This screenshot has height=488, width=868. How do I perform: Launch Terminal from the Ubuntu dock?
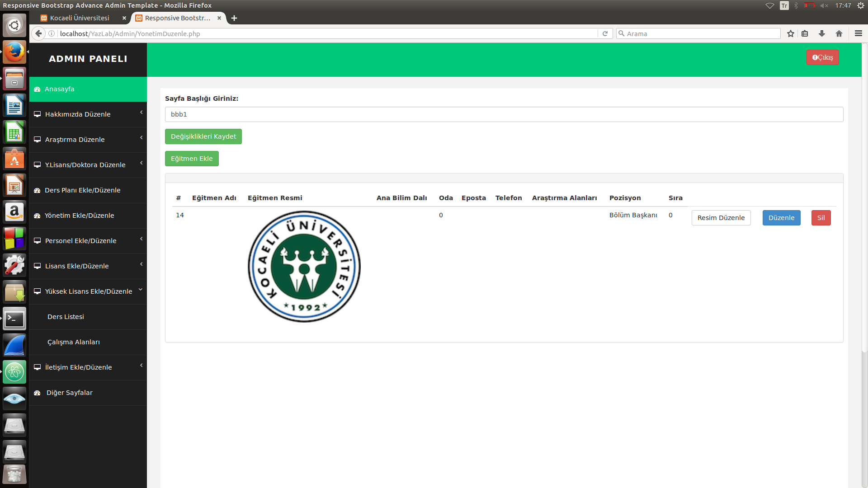[14, 319]
